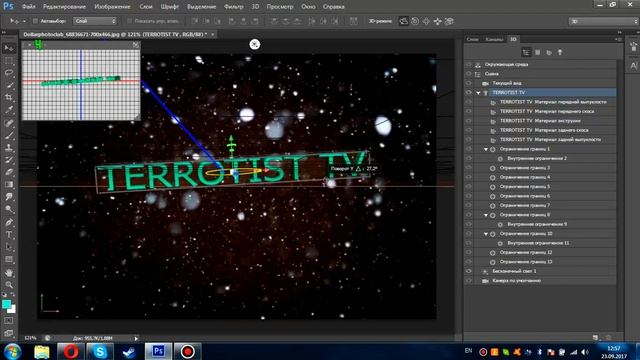Select Ограничение границ 13 row
The width and height of the screenshot is (640, 360).
coord(526,262)
